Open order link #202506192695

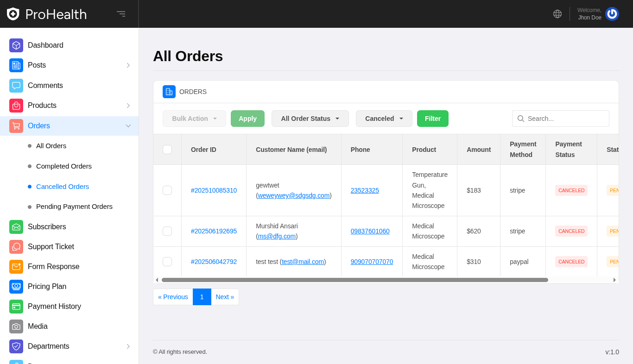(214, 231)
